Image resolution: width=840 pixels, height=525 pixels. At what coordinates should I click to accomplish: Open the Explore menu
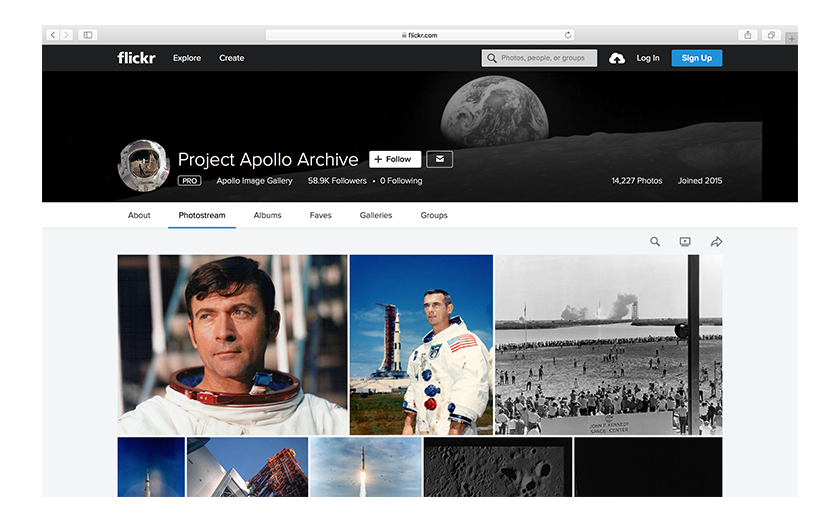(x=187, y=58)
